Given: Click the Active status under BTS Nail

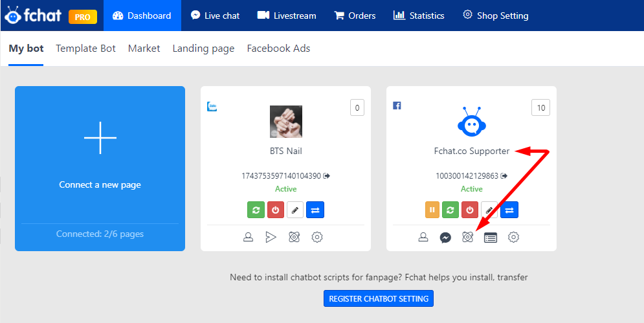Looking at the screenshot, I should click(286, 189).
